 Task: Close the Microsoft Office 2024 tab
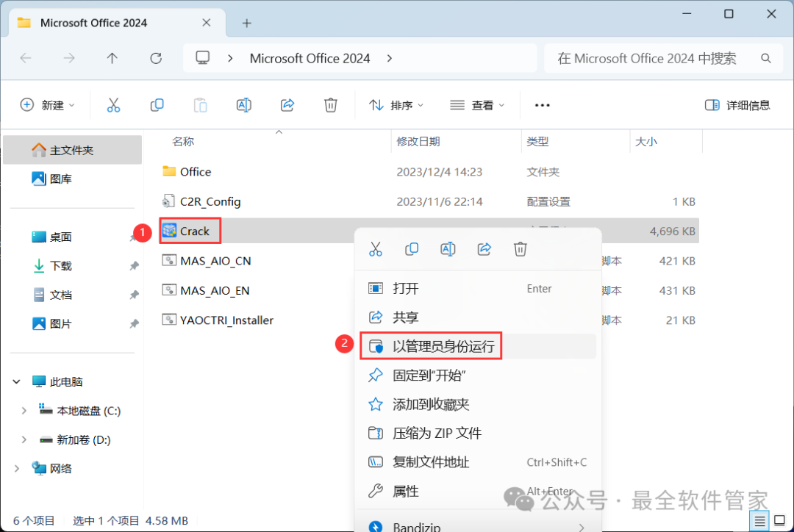click(207, 23)
